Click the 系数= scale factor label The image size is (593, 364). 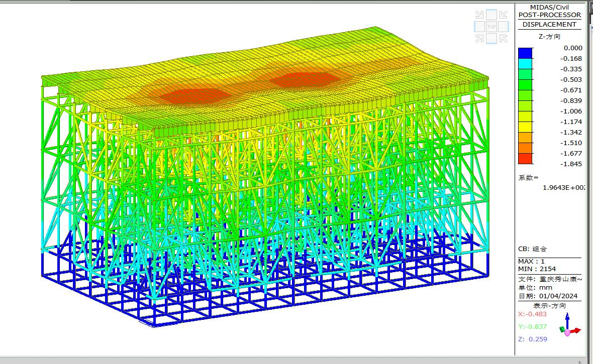coord(528,178)
